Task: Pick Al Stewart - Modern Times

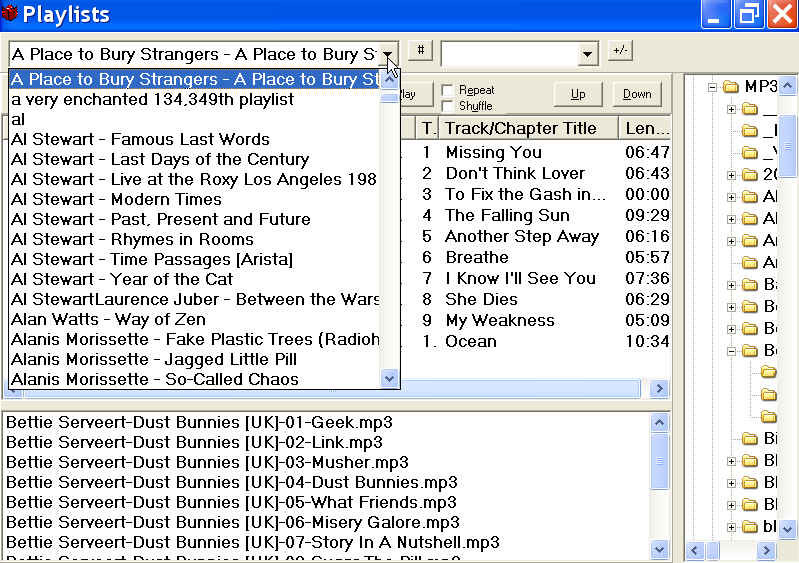Action: point(195,199)
